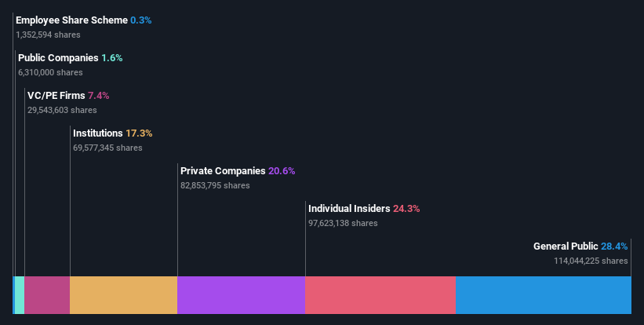Select the Individual Insiders label
644x325 pixels.
349,209
